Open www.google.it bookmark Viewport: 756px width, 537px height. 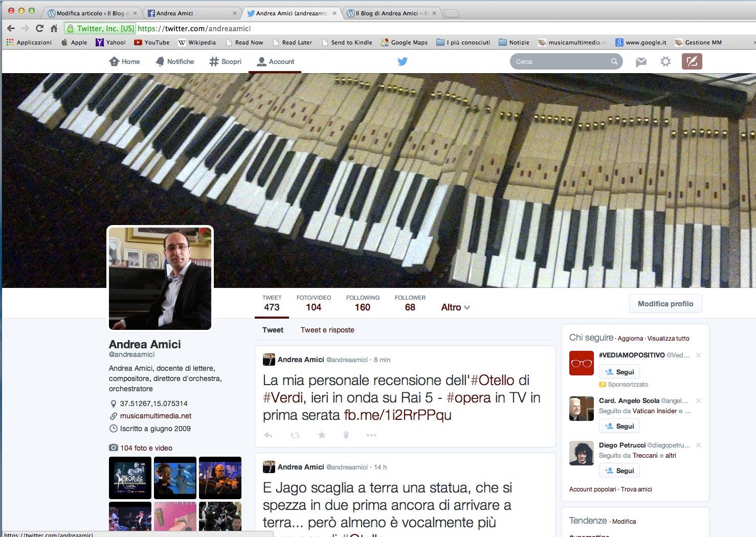(x=641, y=42)
